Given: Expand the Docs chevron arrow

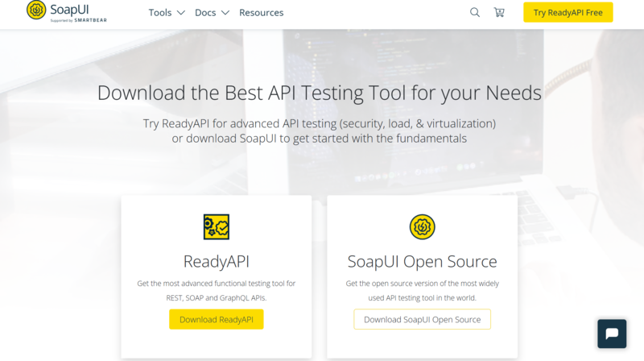Looking at the screenshot, I should (225, 13).
